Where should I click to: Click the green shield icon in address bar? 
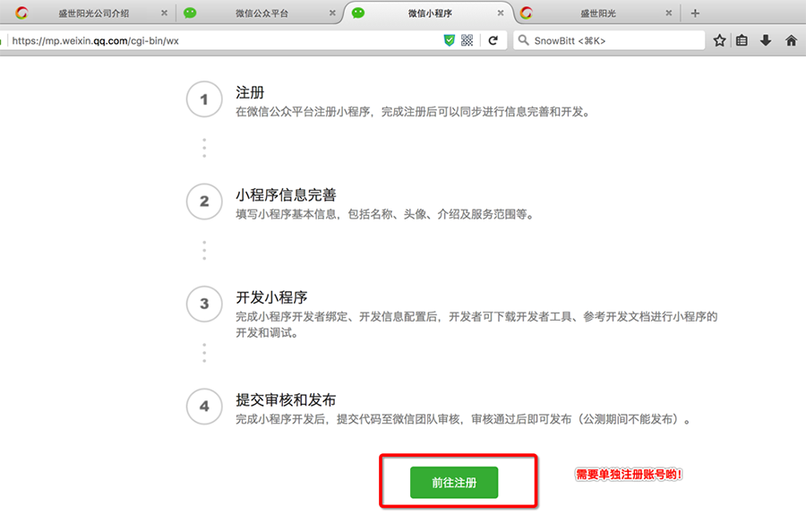[x=450, y=40]
